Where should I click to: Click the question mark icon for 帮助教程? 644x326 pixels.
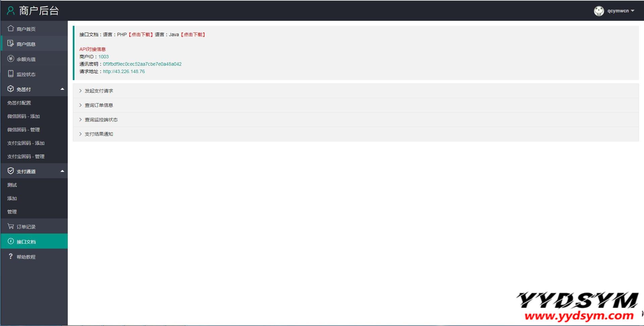click(x=11, y=256)
